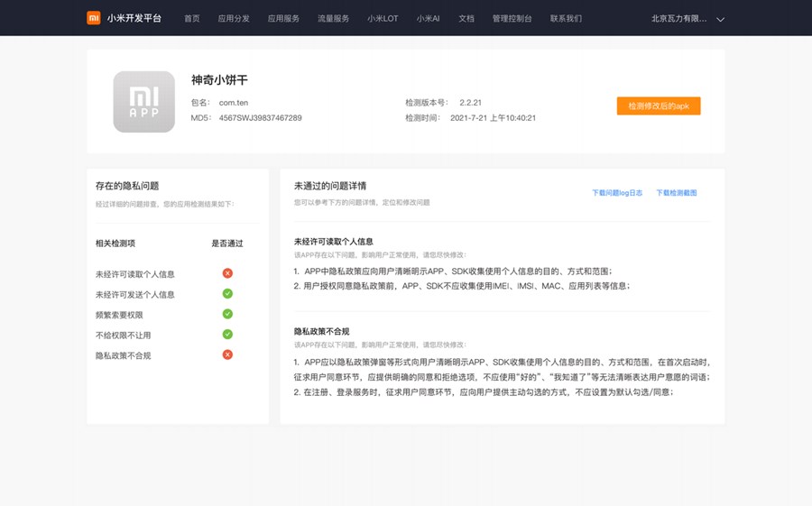This screenshot has width=812, height=506.
Task: Open 流量服务 menu item
Action: pyautogui.click(x=333, y=18)
